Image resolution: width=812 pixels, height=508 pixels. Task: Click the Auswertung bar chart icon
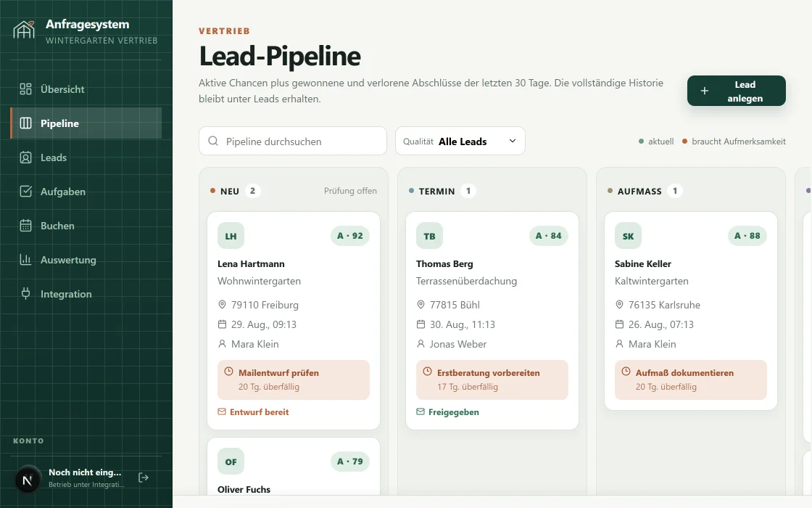pyautogui.click(x=25, y=260)
